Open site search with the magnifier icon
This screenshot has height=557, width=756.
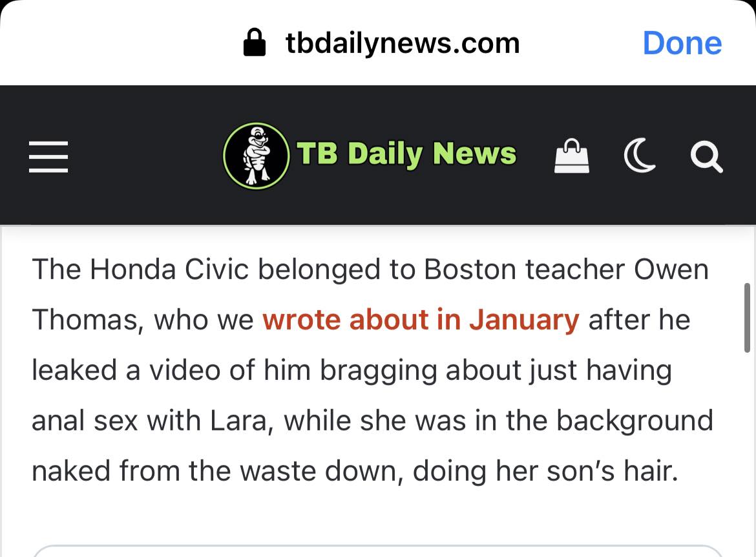[x=706, y=157]
